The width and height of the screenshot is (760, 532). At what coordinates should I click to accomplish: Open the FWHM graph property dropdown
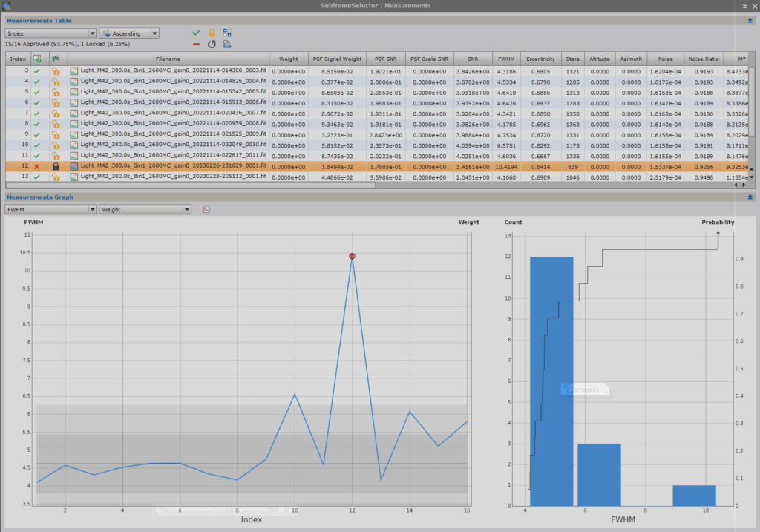[50, 210]
